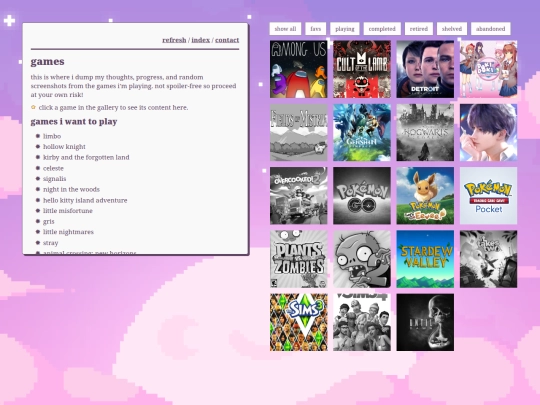Filter to abandoned games
The image size is (540, 405).
[x=490, y=29]
